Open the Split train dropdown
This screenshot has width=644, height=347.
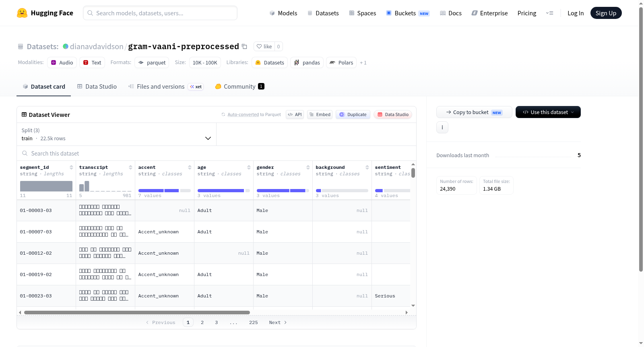[x=117, y=134]
